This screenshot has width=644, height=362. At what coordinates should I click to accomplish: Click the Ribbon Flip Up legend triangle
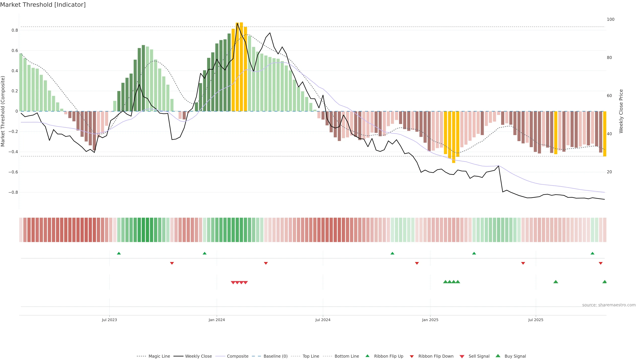[367, 356]
